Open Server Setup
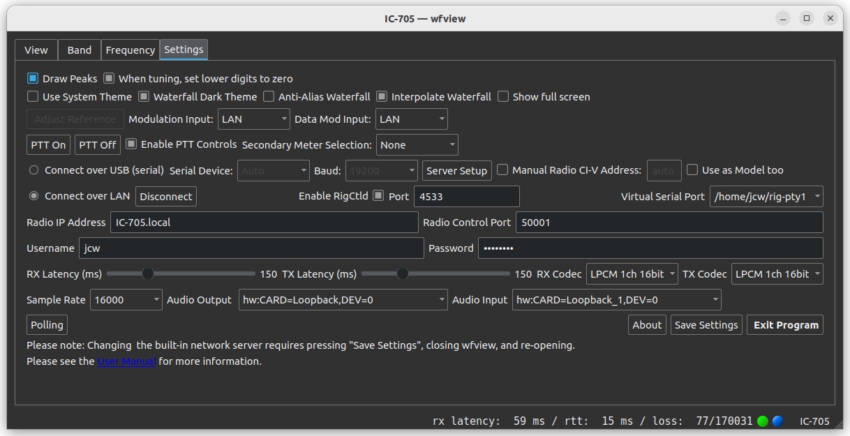 point(457,171)
